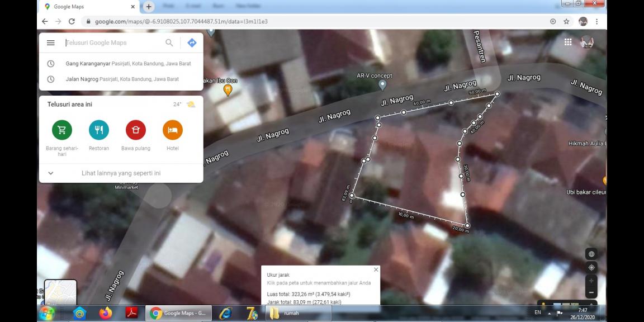The height and width of the screenshot is (322, 644).
Task: Click the Bawa pulang takeout icon
Action: pos(135,130)
